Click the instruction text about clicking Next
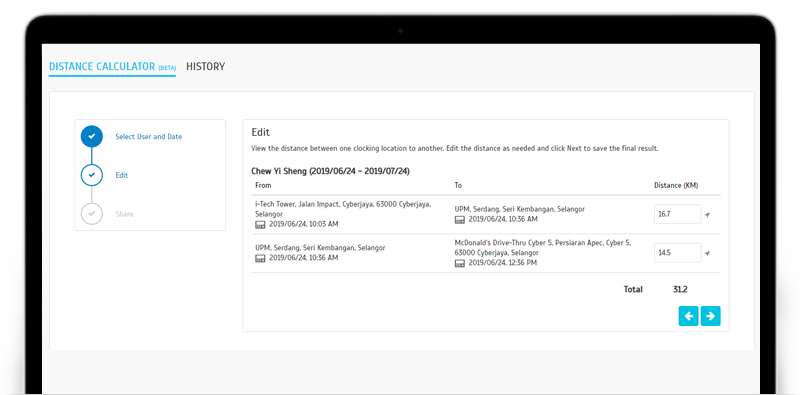The width and height of the screenshot is (800, 395). pos(455,149)
